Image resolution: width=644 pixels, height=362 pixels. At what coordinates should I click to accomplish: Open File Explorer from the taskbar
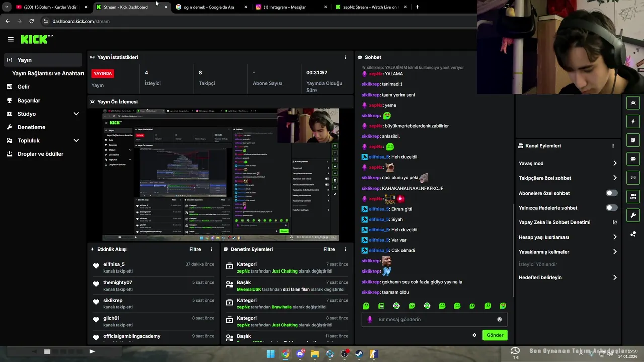click(x=315, y=354)
